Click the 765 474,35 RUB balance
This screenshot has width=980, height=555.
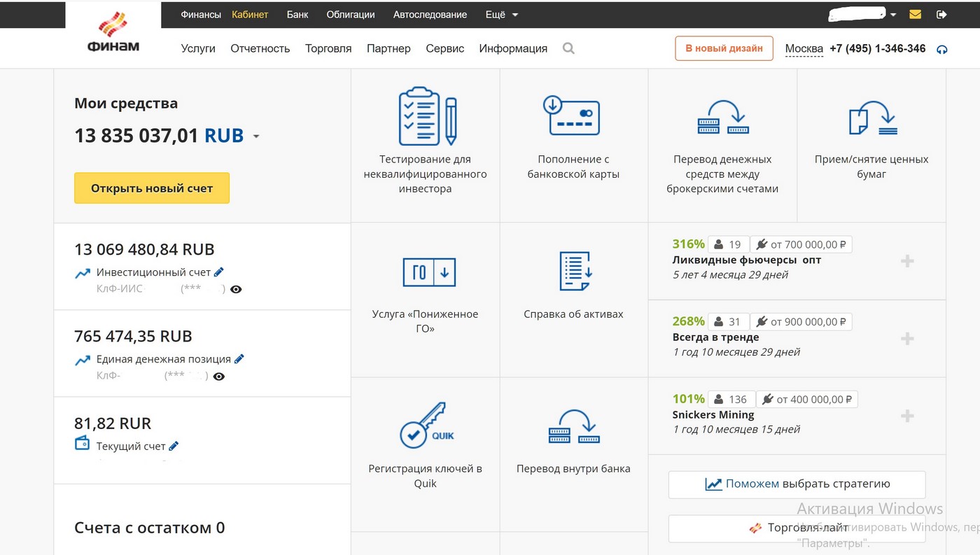pos(133,336)
